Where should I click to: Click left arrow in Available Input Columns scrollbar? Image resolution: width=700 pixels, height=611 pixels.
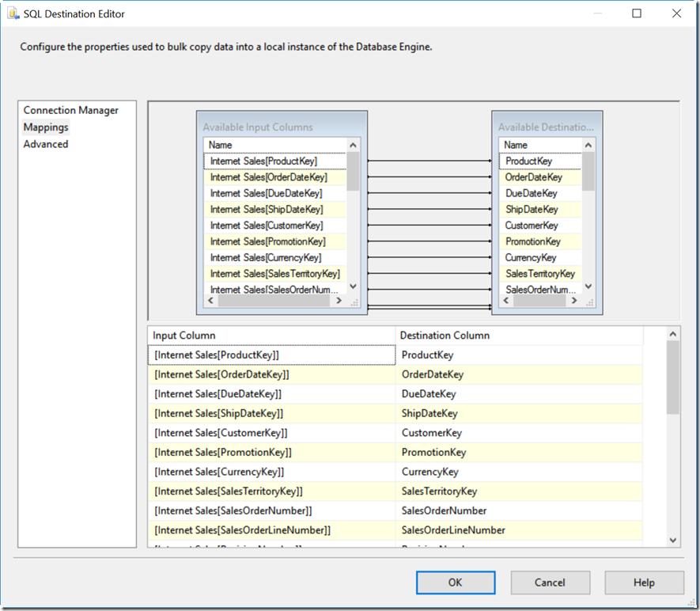point(210,301)
